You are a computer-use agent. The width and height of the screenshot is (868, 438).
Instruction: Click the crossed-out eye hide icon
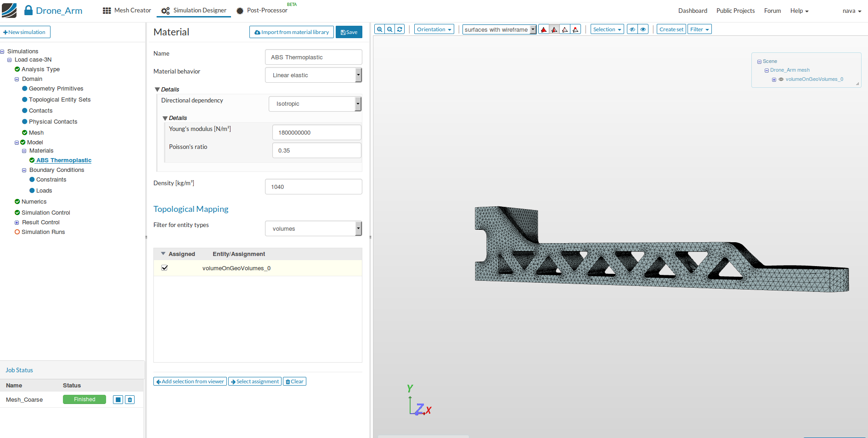point(632,29)
